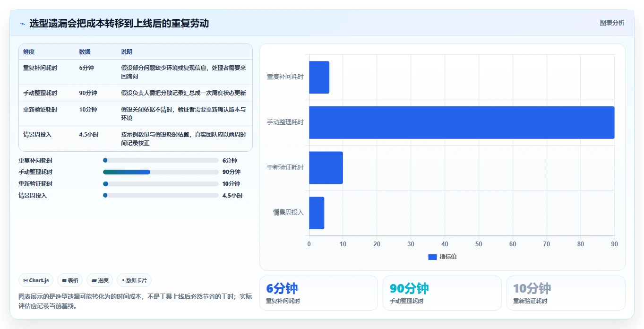The width and height of the screenshot is (644, 329).
Task: Click the footnote text starting 图表展示的是选型遗漏
Action: point(135,301)
